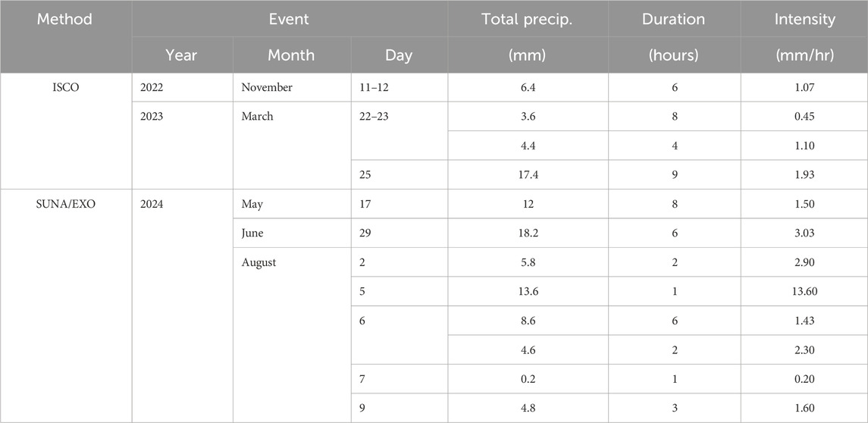Click the Method column header
868x423 pixels.
pyautogui.click(x=65, y=18)
